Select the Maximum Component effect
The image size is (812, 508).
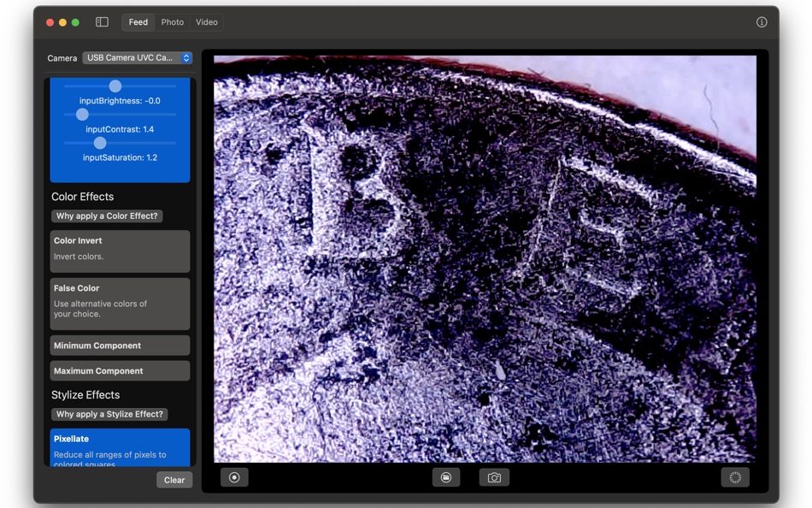(x=120, y=370)
